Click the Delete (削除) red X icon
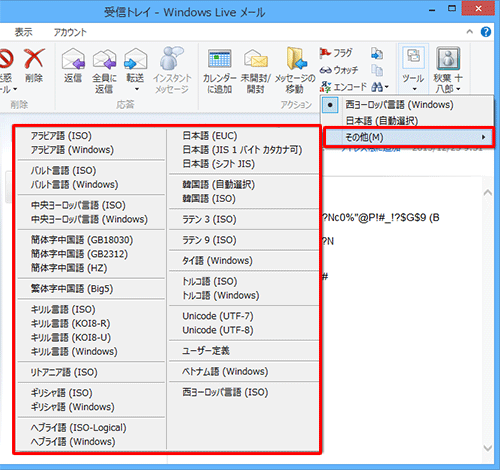 34,59
